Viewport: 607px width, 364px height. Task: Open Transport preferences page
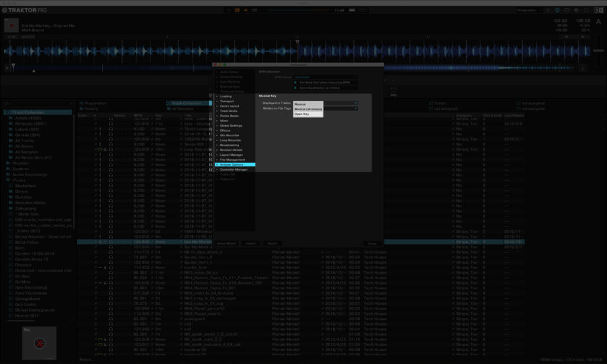pyautogui.click(x=227, y=101)
